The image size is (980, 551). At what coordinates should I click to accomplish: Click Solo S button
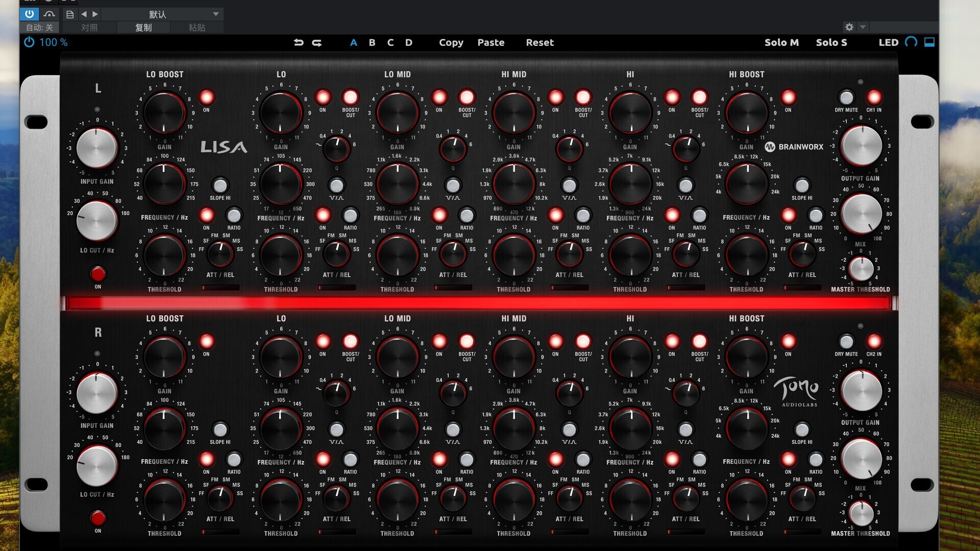[x=831, y=42]
